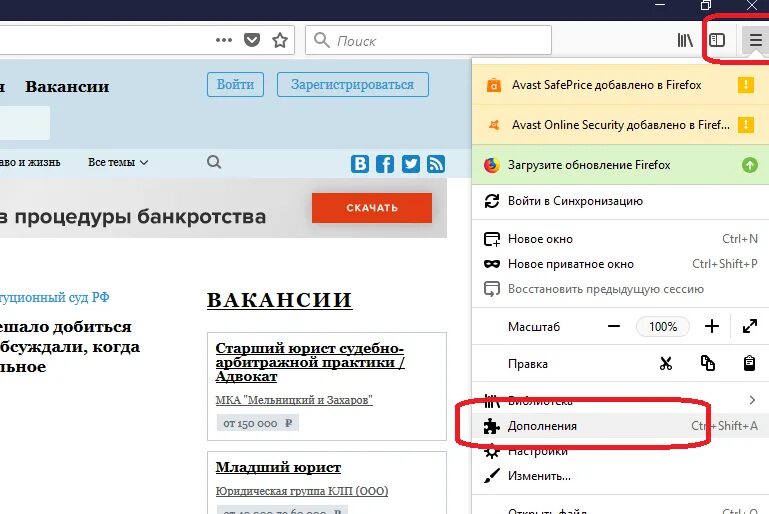769x514 pixels.
Task: Expand the Все темы dropdown
Action: pos(118,162)
